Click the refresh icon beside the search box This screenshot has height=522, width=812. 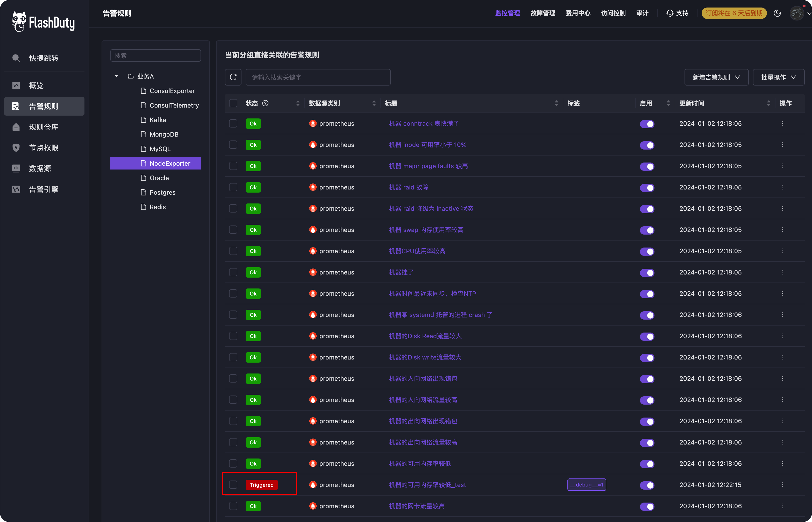point(233,77)
